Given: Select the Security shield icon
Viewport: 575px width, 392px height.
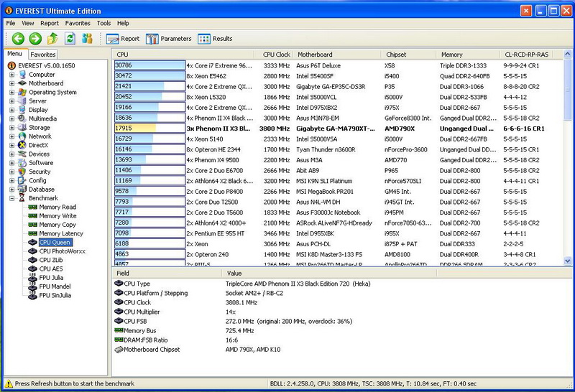Looking at the screenshot, I should (22, 172).
